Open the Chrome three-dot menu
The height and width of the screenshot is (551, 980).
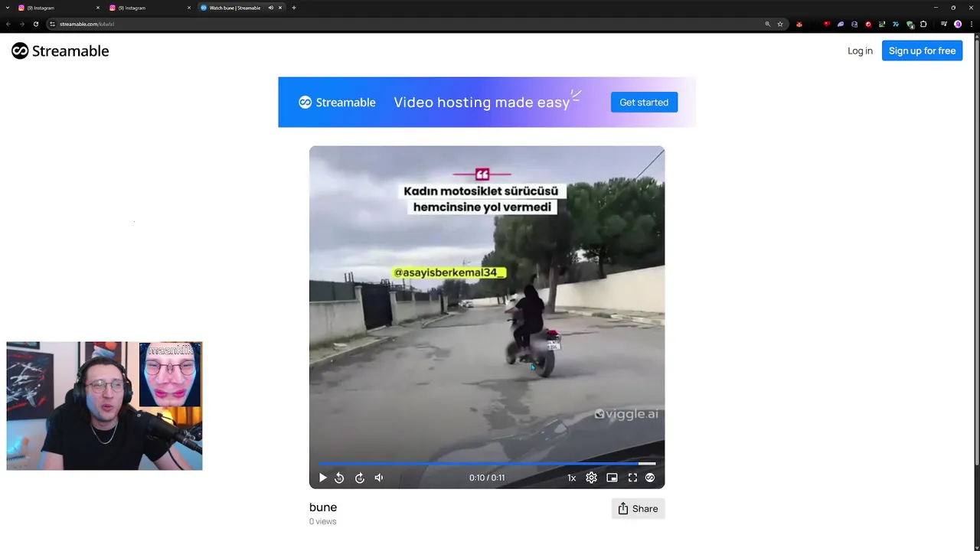click(x=971, y=24)
